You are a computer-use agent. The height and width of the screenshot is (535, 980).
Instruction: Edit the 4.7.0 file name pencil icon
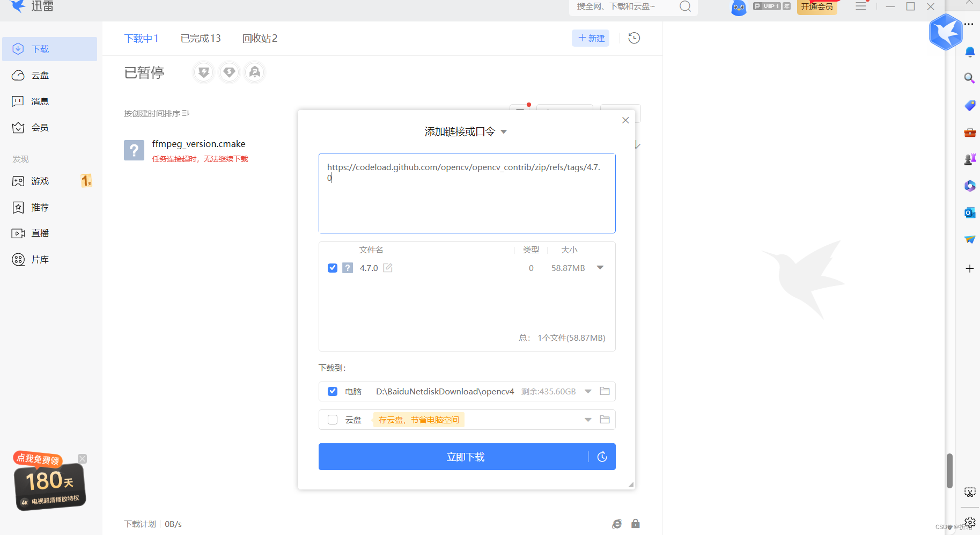click(x=388, y=268)
